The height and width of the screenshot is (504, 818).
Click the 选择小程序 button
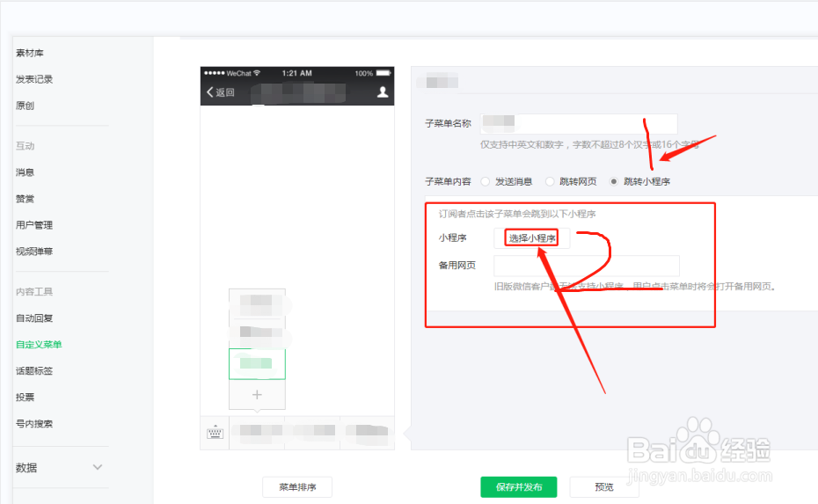531,237
